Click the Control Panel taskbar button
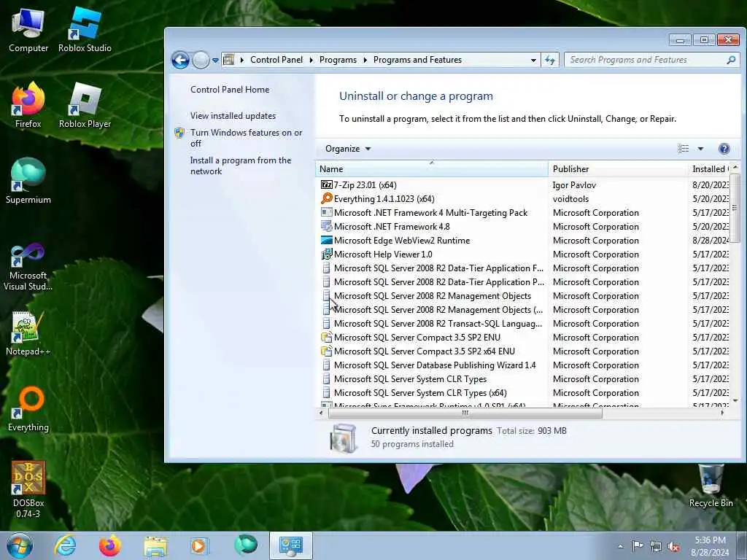Screen dimensions: 747x560 290,545
